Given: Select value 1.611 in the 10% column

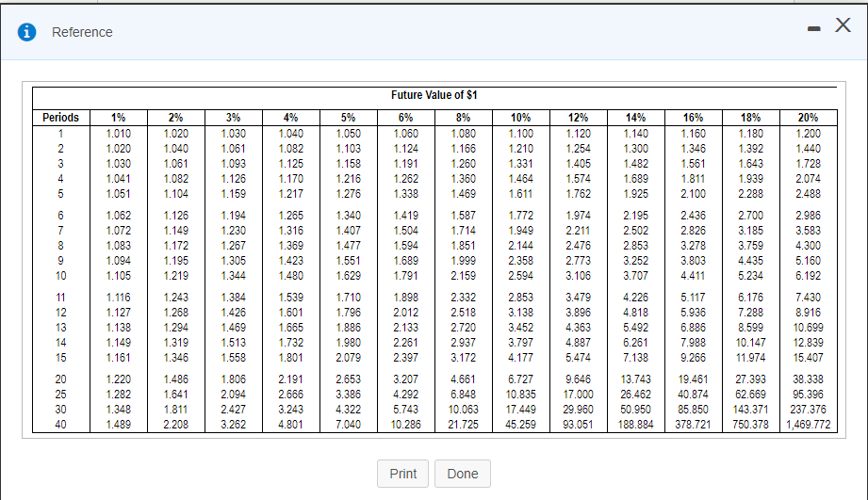Looking at the screenshot, I should [521, 194].
